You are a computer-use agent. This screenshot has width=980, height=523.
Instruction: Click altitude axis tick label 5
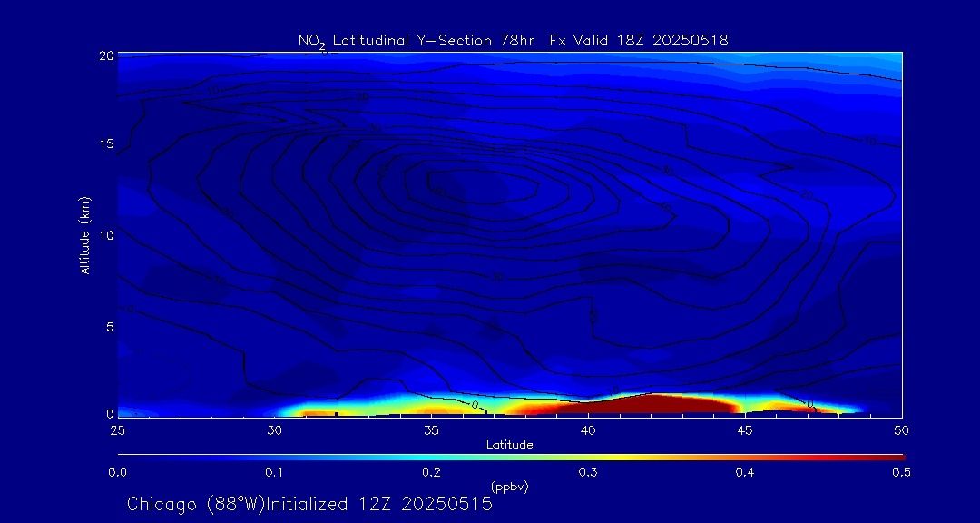click(110, 326)
